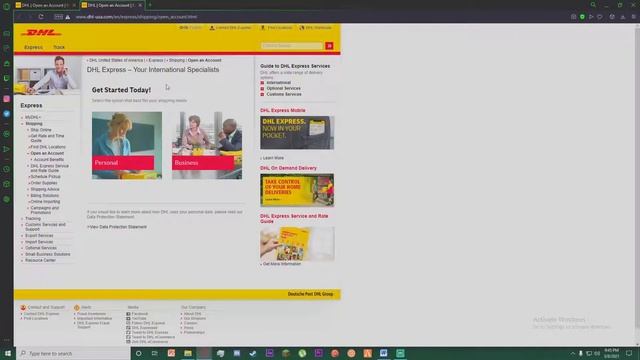Open Task View on the taskbar
640x360 pixels.
tap(155, 353)
